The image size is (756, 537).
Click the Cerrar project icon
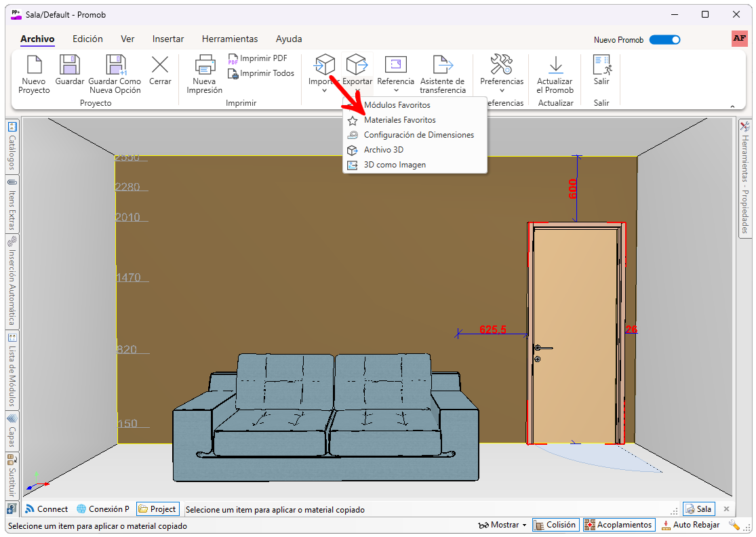pos(160,66)
